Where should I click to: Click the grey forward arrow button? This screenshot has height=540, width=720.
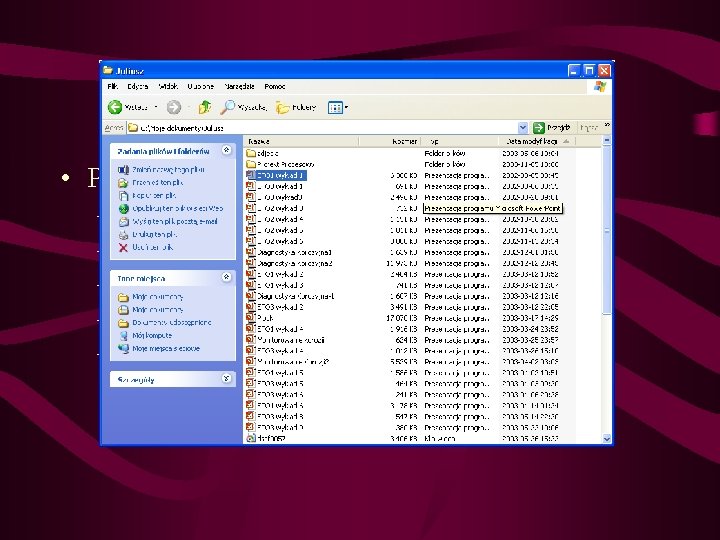[x=174, y=107]
